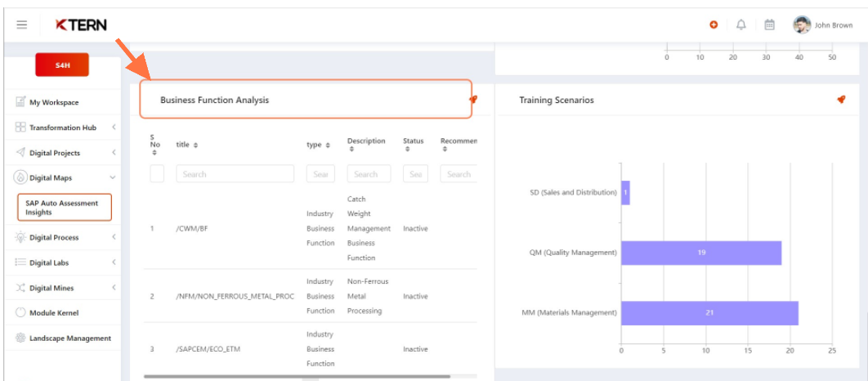Click the Recommendation Search field

459,174
